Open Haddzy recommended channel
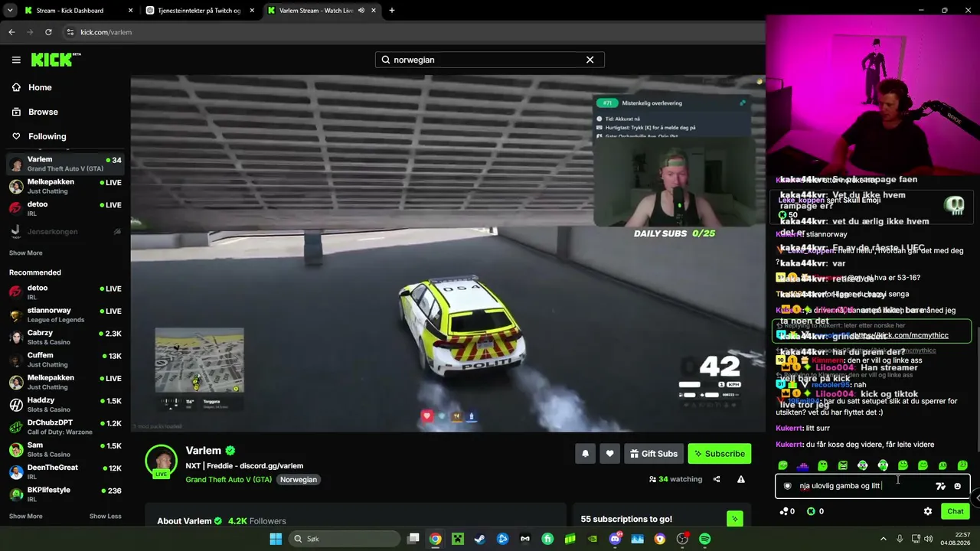This screenshot has width=980, height=551. pyautogui.click(x=66, y=405)
